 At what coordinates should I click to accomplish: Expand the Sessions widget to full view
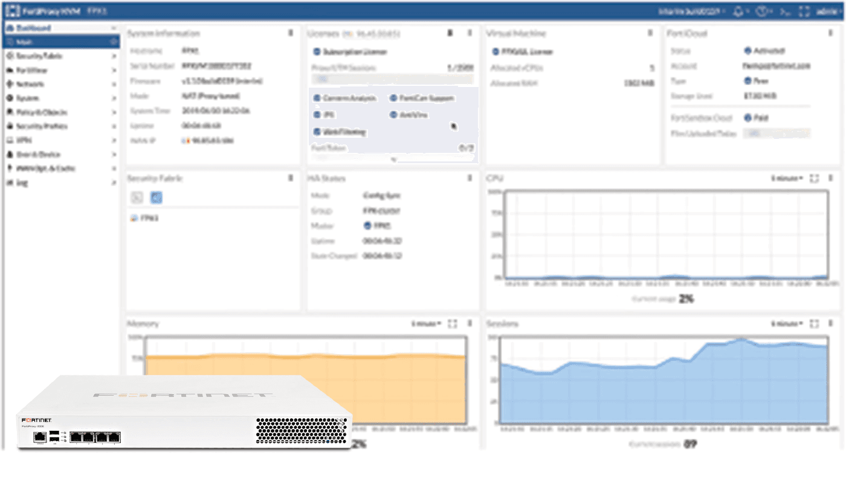[x=814, y=324]
